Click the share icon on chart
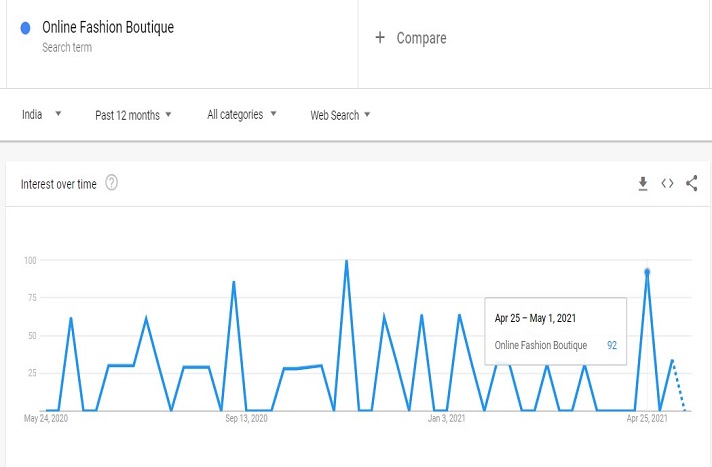Image resolution: width=712 pixels, height=467 pixels. click(x=692, y=183)
